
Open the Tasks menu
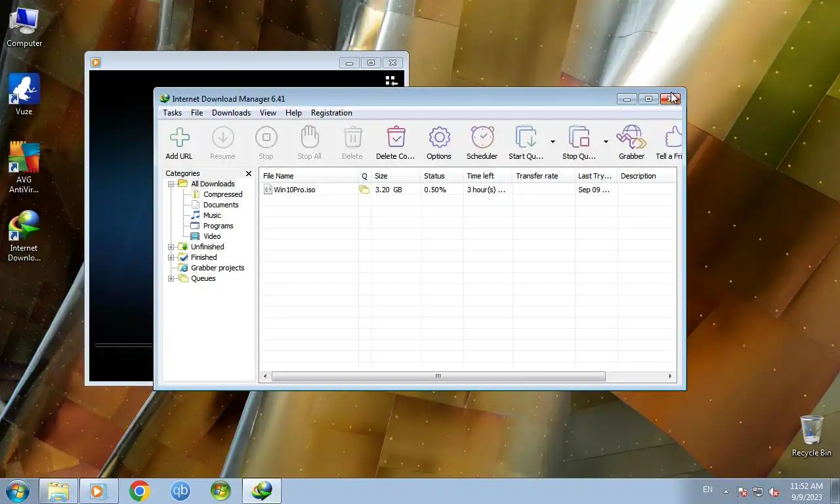pyautogui.click(x=172, y=113)
